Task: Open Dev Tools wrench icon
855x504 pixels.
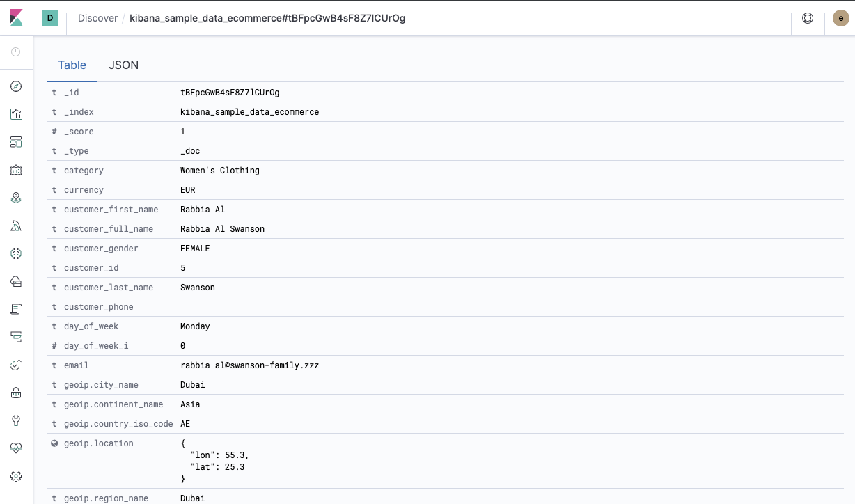Action: 16,420
